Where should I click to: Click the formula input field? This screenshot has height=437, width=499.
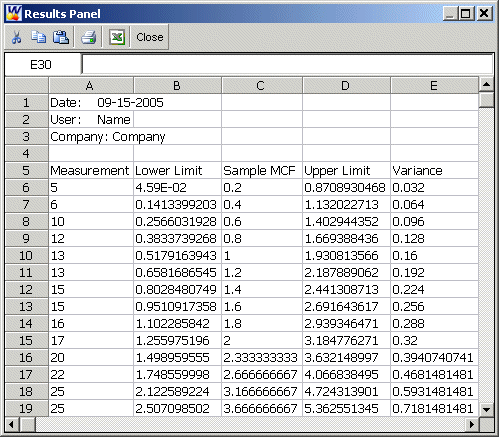tap(287, 64)
